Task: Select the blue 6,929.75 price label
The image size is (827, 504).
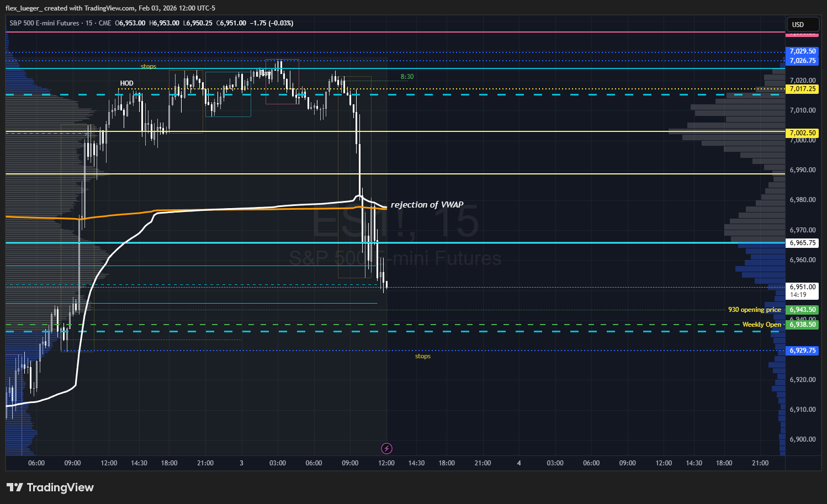Action: point(802,351)
